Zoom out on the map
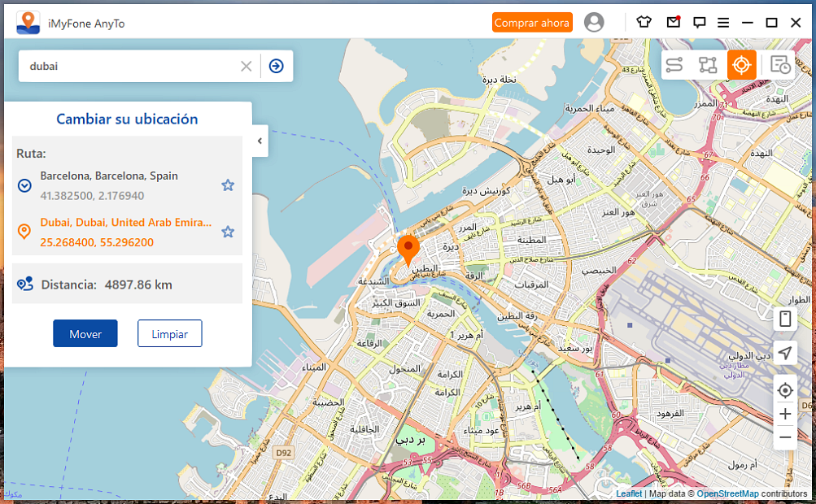Screen dimensions: 816x504 785,437
